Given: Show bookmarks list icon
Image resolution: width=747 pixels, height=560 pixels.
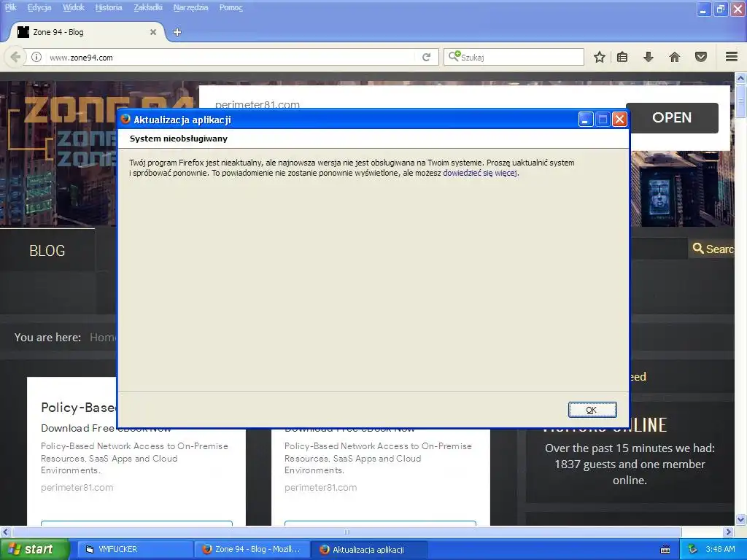Looking at the screenshot, I should pos(622,57).
